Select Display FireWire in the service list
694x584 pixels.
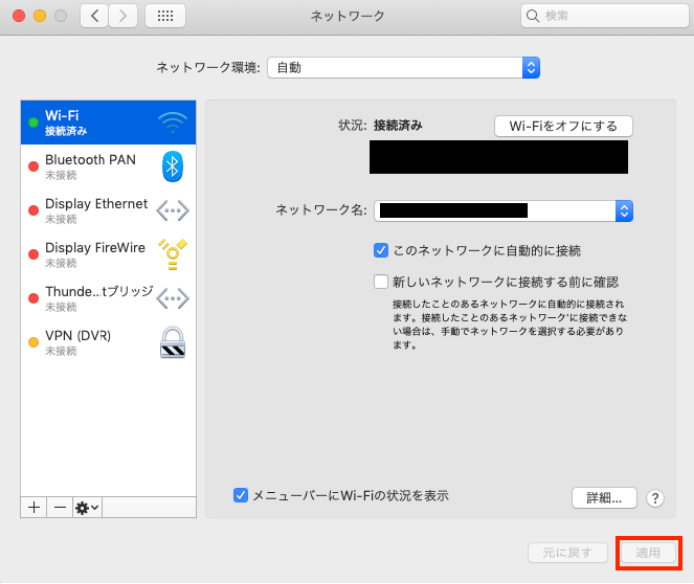pyautogui.click(x=108, y=254)
